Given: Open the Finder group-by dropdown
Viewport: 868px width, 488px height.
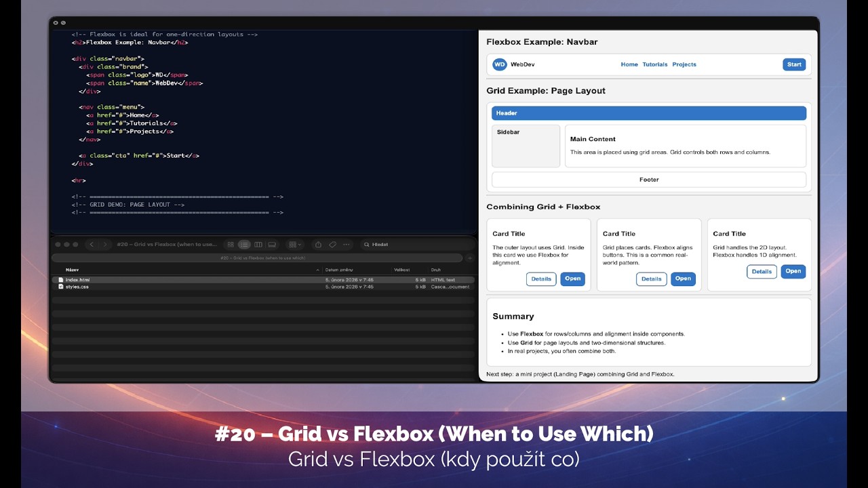Looking at the screenshot, I should pyautogui.click(x=295, y=245).
